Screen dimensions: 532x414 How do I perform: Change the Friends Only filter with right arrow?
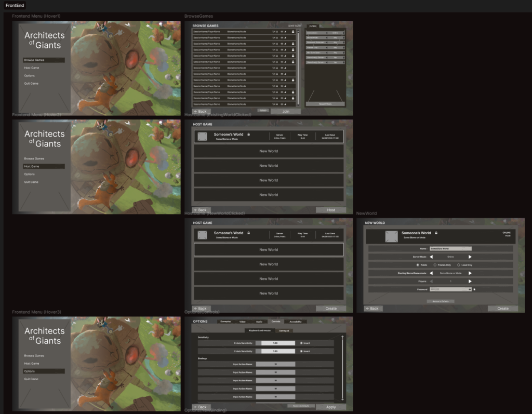click(x=343, y=48)
